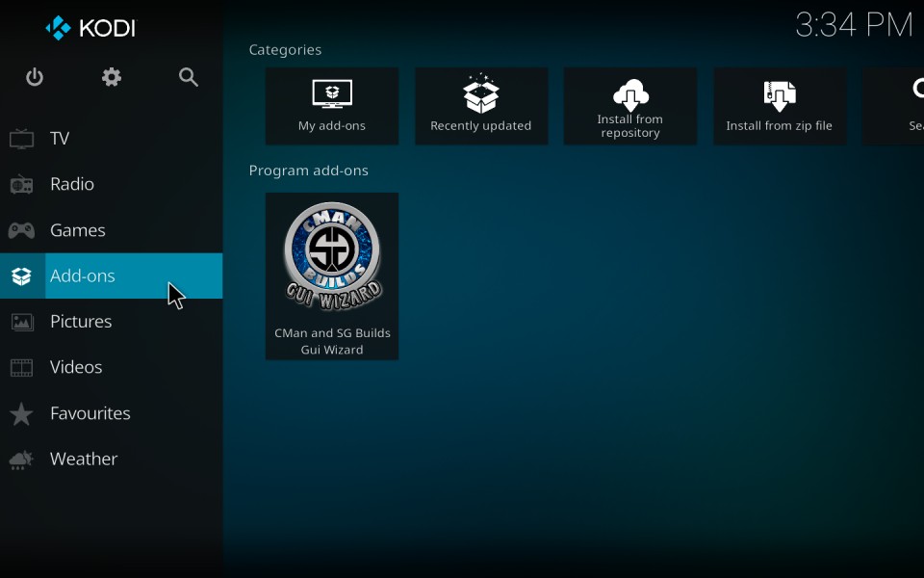Click the Categories heading

coord(285,50)
